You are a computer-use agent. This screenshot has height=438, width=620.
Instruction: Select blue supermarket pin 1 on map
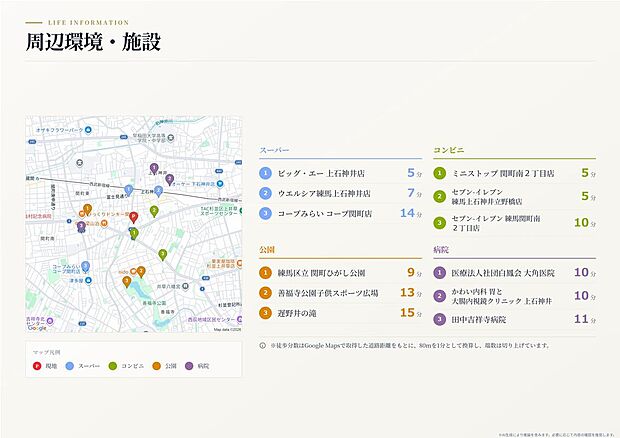pyautogui.click(x=129, y=190)
